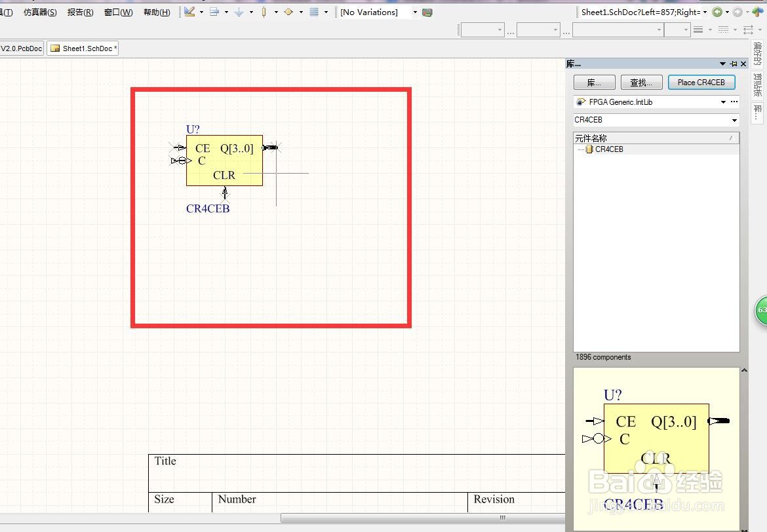Select the CR4CEB component in list
767x532 pixels.
609,149
